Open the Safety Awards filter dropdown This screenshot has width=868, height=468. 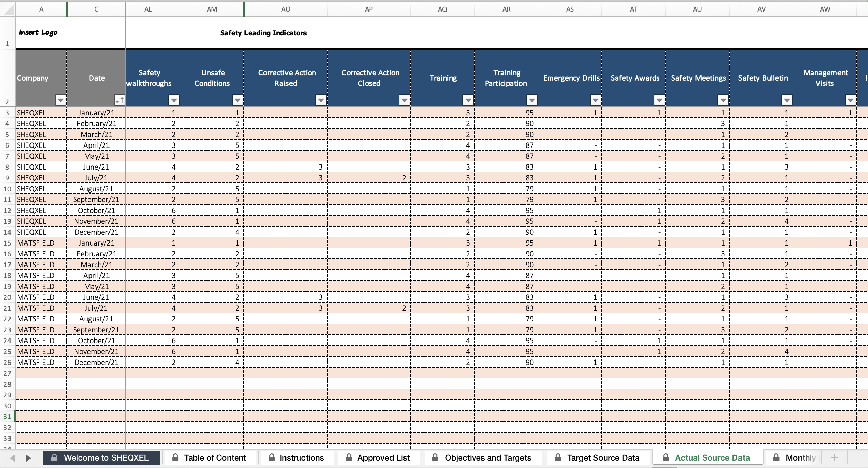pos(659,100)
